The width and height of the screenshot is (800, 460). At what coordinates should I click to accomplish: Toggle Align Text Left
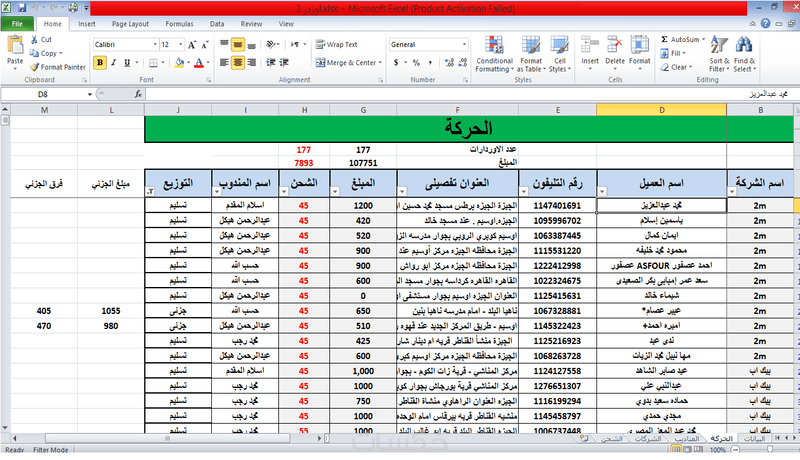(224, 63)
